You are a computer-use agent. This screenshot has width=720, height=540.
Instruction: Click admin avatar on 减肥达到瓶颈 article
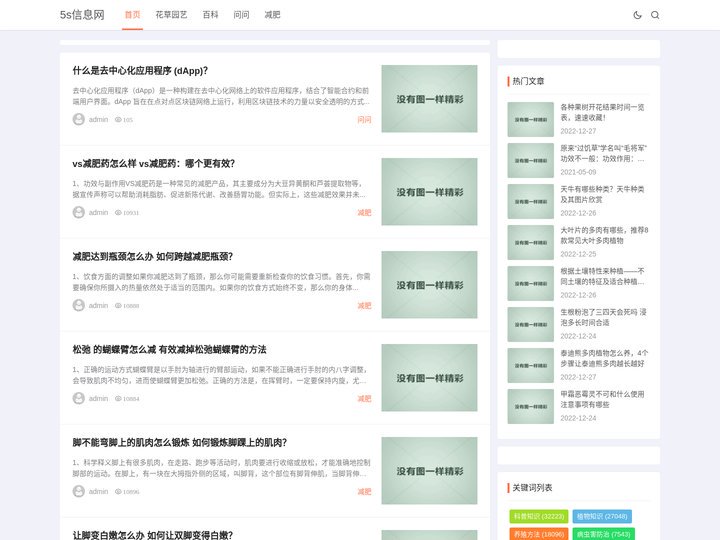pos(79,305)
